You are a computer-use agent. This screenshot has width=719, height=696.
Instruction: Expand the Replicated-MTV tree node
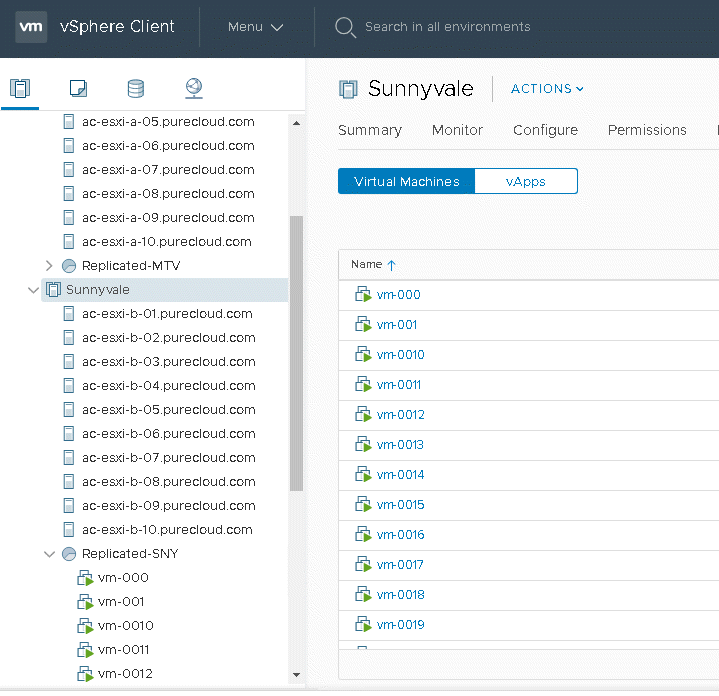[x=49, y=266]
